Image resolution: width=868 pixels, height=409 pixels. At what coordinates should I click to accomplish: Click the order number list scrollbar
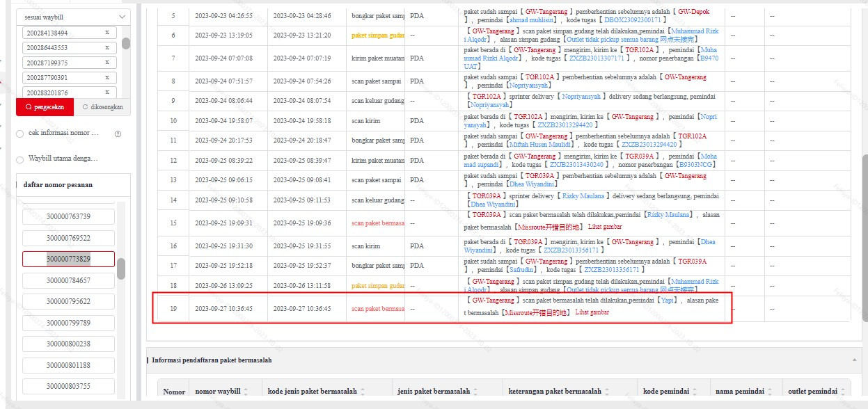pos(121,269)
